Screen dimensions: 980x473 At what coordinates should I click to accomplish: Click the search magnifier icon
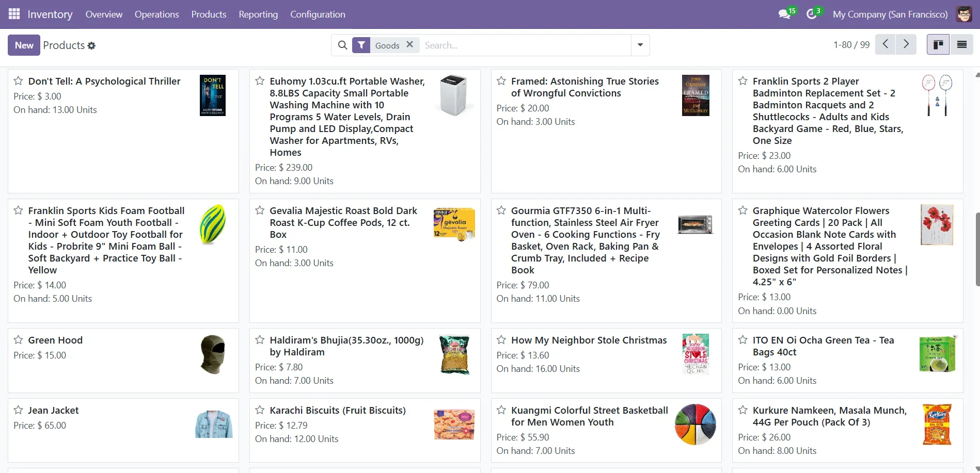[342, 45]
